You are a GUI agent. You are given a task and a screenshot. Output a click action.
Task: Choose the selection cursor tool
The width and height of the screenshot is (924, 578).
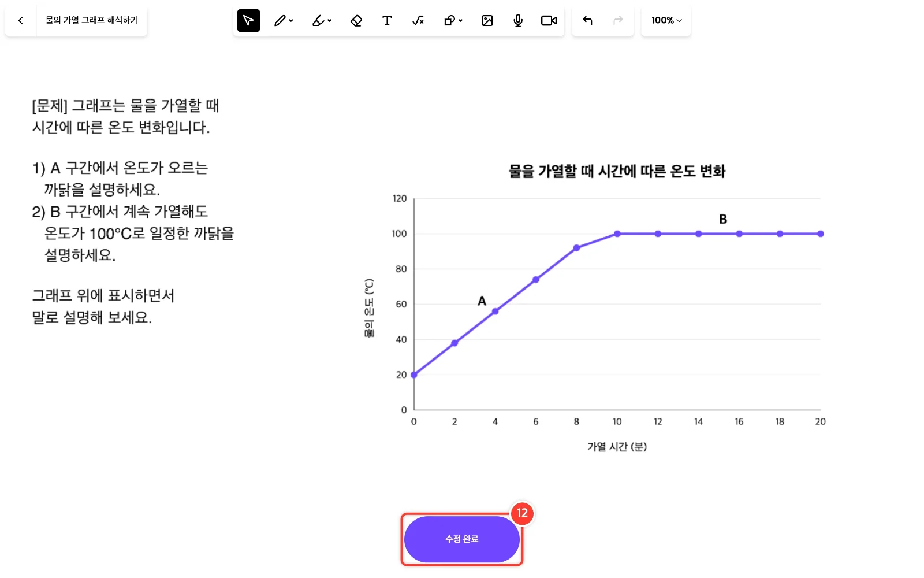[248, 21]
